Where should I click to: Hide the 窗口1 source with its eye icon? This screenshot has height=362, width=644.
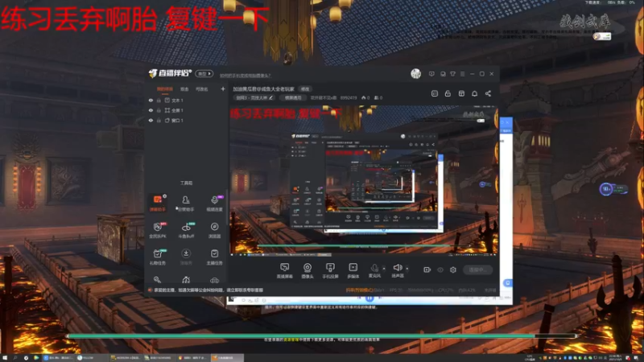[151, 121]
